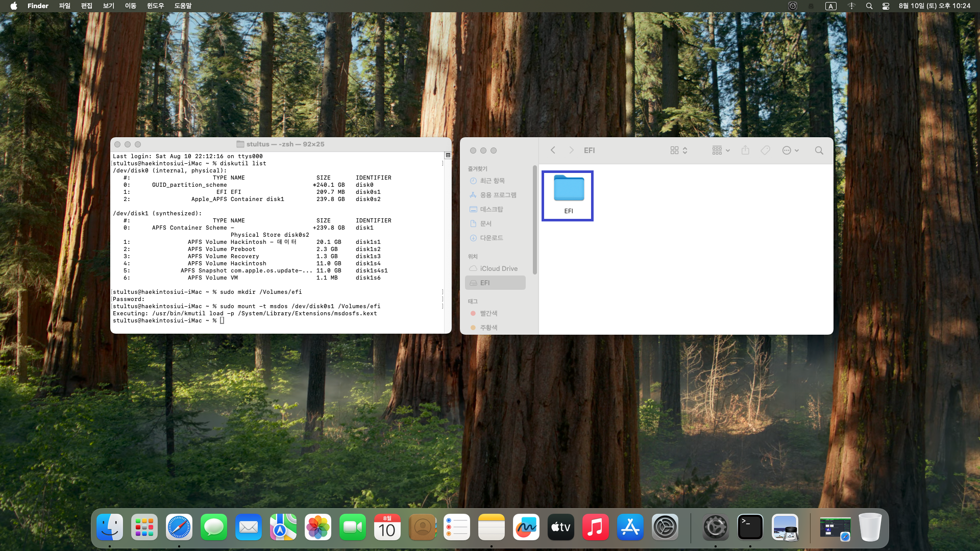The width and height of the screenshot is (980, 551).
Task: Open Photos app in Dock
Action: [x=318, y=527]
